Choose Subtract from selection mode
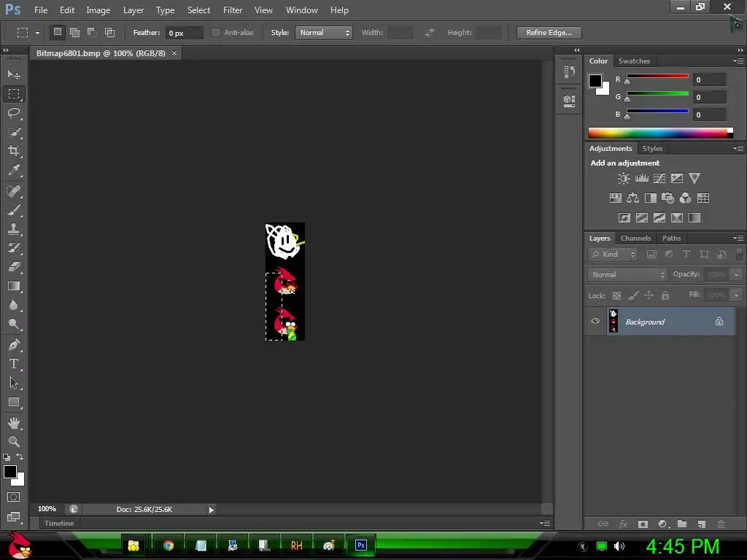 click(92, 32)
